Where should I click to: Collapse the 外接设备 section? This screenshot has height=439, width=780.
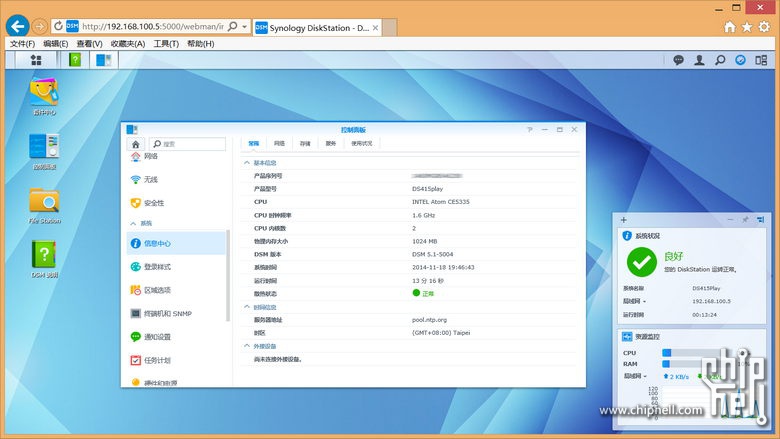tap(247, 346)
